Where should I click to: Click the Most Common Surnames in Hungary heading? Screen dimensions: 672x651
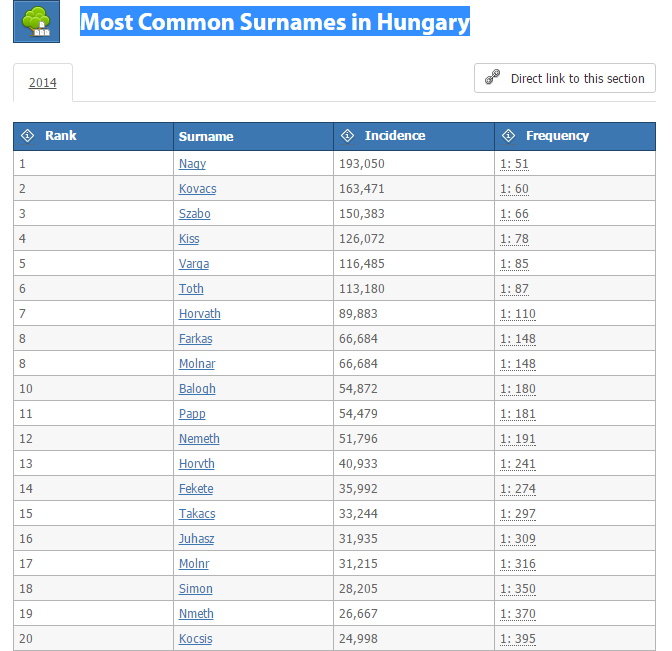pyautogui.click(x=275, y=22)
